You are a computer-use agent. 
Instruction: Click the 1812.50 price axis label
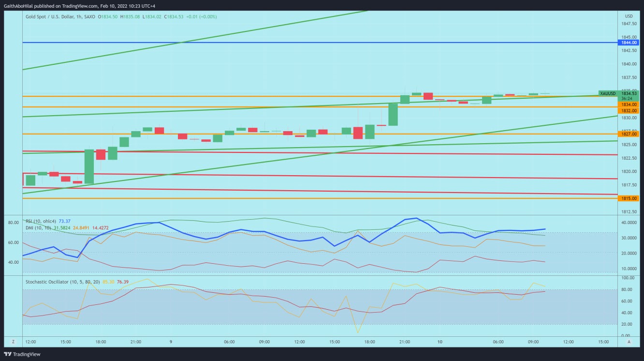[x=628, y=212]
